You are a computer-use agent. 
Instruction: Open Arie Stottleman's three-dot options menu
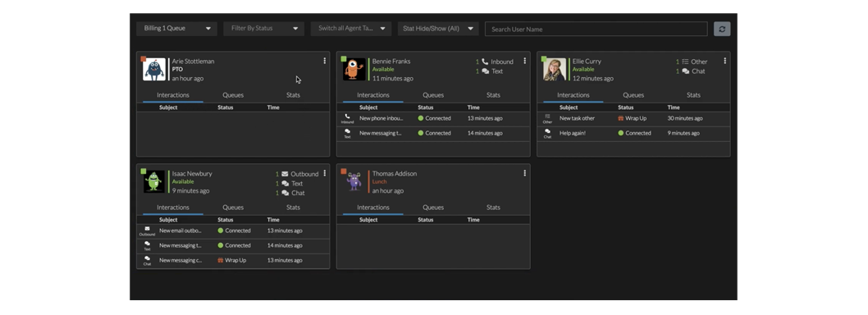tap(324, 61)
